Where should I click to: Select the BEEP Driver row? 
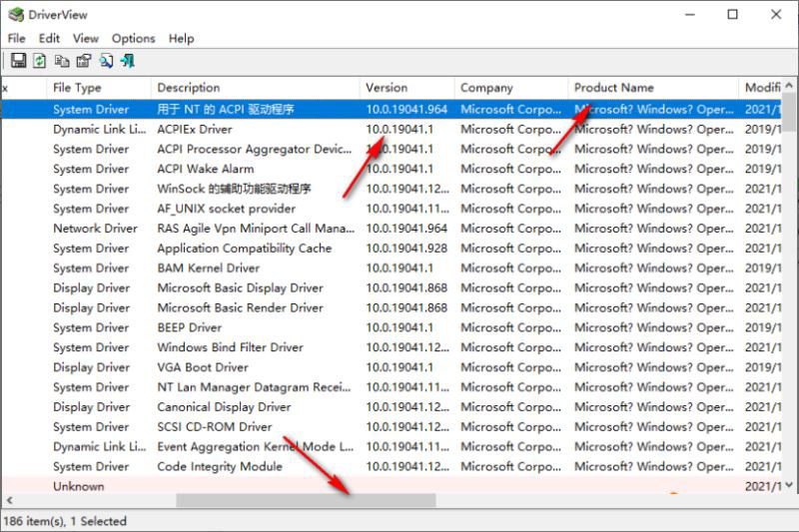click(x=392, y=327)
